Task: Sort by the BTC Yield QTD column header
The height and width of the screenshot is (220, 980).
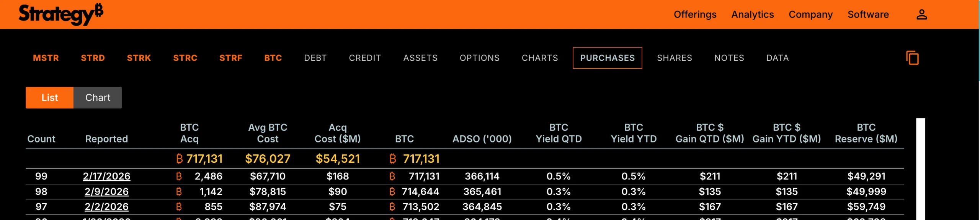Action: tap(559, 133)
